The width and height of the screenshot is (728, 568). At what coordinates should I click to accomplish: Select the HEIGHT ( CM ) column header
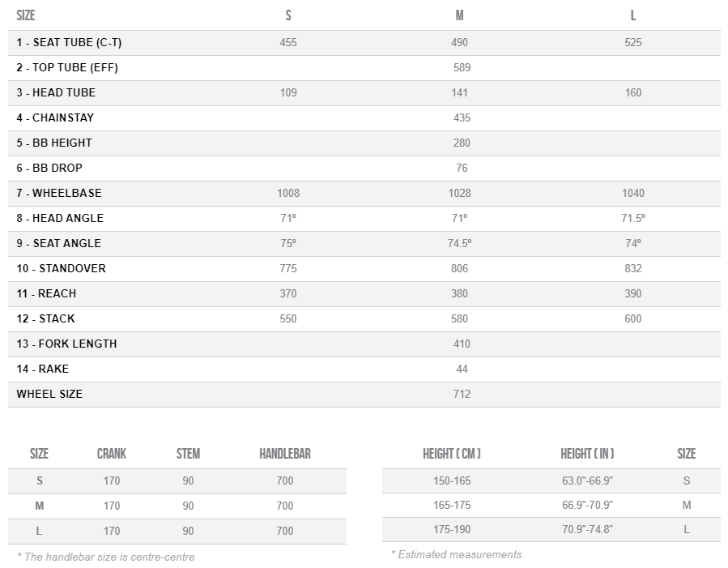[x=452, y=454]
